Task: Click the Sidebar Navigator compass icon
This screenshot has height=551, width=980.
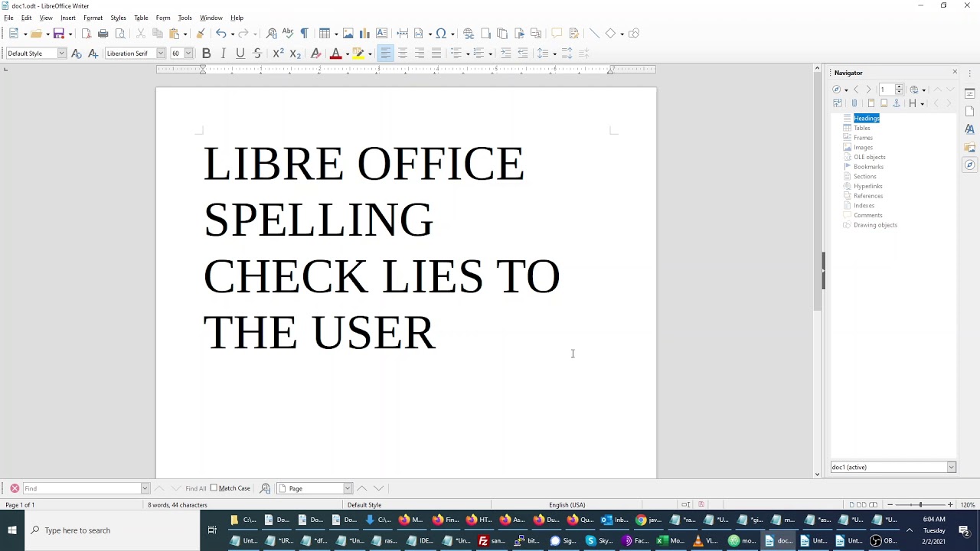Action: tap(970, 165)
